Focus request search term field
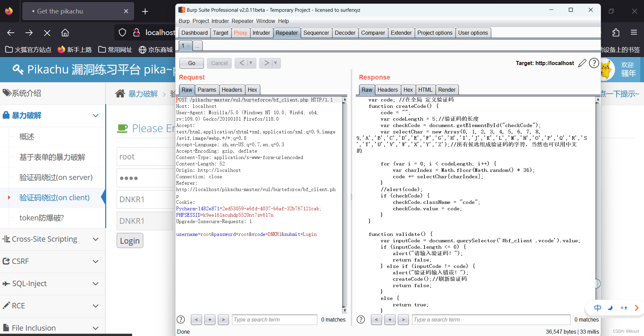 pyautogui.click(x=274, y=319)
